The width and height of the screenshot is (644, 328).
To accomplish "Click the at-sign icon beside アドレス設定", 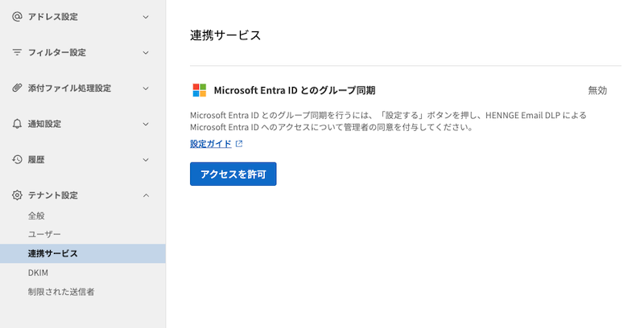I will (x=17, y=17).
